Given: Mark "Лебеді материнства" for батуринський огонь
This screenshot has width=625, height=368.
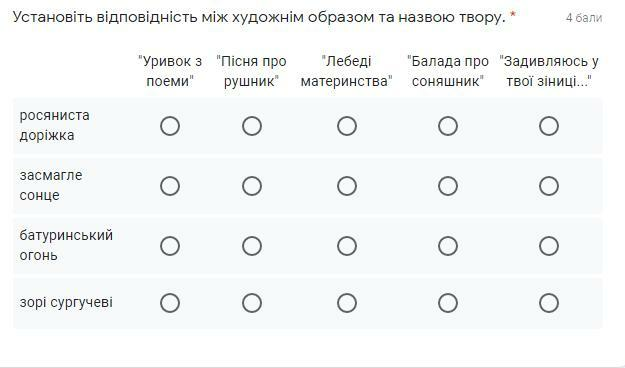Looking at the screenshot, I should 347,246.
